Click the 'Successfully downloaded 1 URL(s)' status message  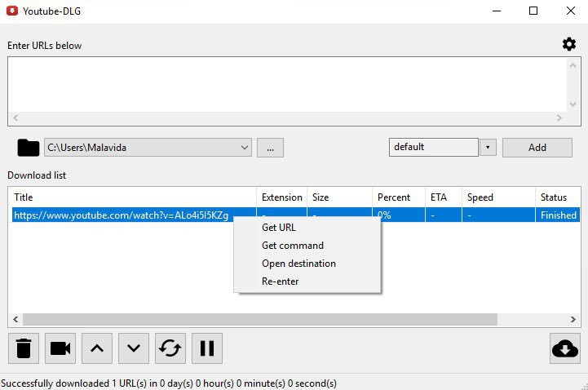tap(169, 383)
